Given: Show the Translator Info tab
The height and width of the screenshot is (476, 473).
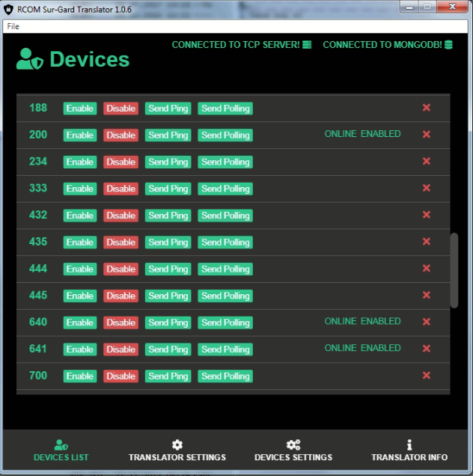Looking at the screenshot, I should tap(409, 451).
